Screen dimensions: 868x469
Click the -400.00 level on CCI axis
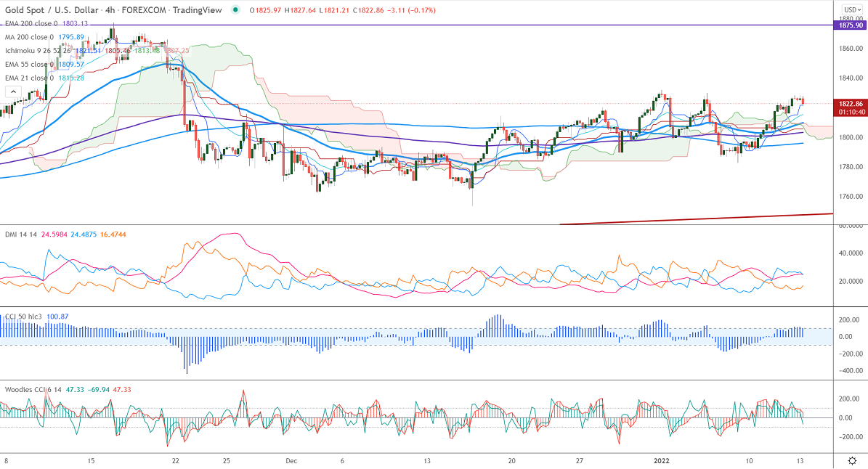(850, 370)
